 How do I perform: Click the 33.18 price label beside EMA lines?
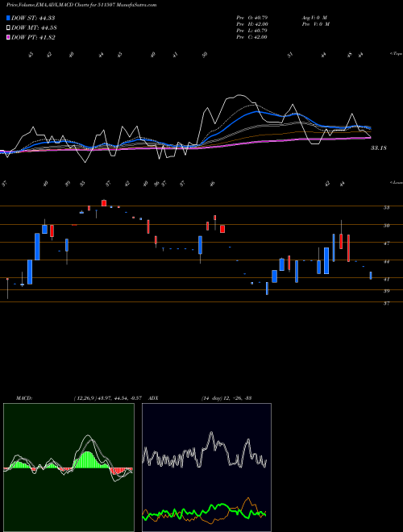(379, 148)
